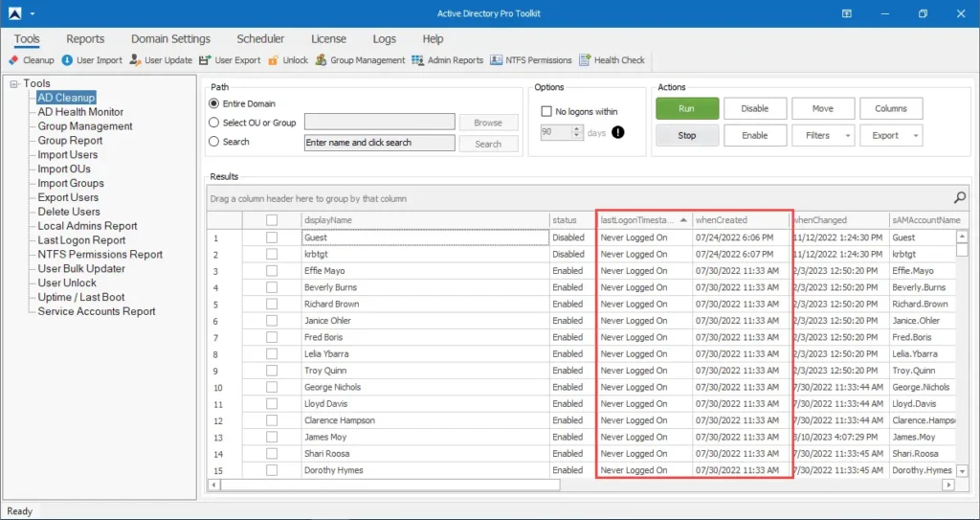Click the horizontal scrollbar left arrow
Screen dimensions: 980x520
point(214,485)
